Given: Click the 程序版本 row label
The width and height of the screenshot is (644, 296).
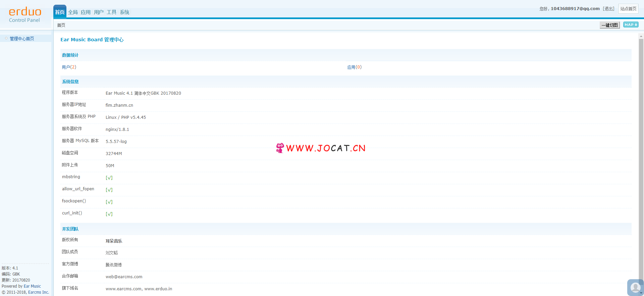Looking at the screenshot, I should pyautogui.click(x=70, y=92).
